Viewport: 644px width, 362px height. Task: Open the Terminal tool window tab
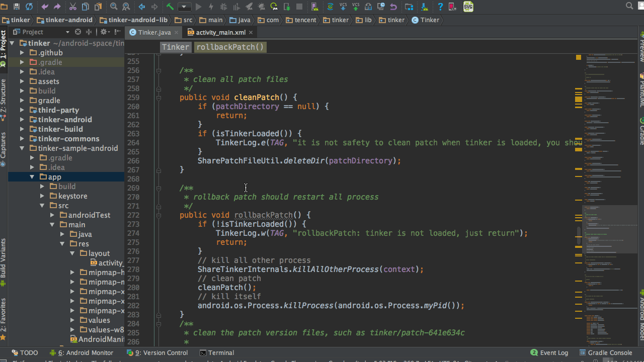pyautogui.click(x=216, y=352)
